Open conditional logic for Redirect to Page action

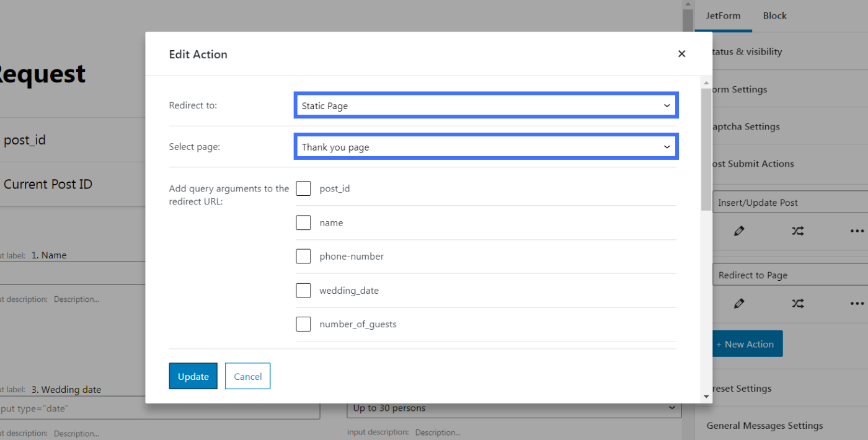pyautogui.click(x=797, y=304)
